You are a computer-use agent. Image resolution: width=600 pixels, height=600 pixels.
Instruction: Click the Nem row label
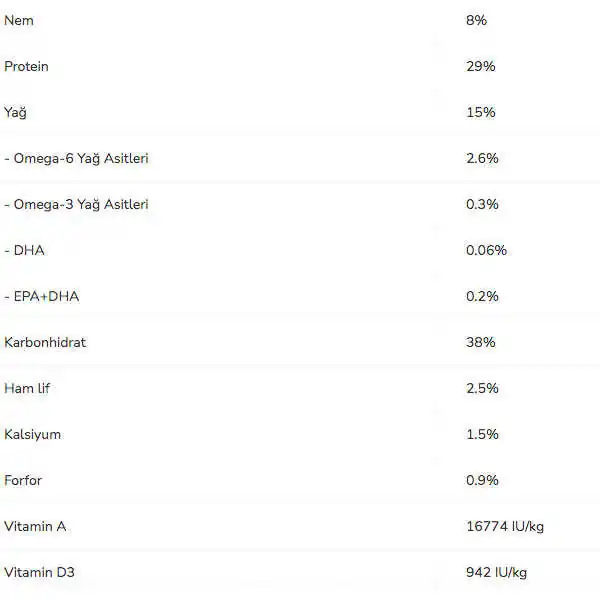[x=19, y=20]
